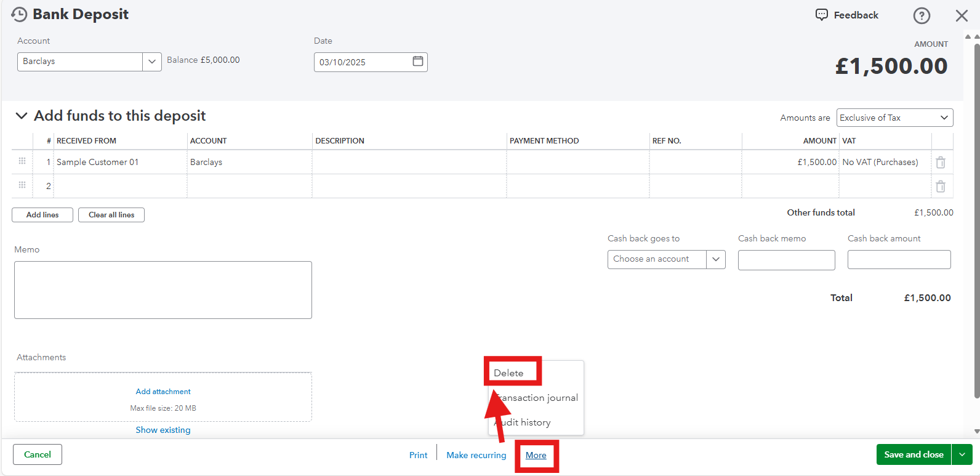Select Delete from the More menu
This screenshot has width=980, height=476.
coord(508,373)
